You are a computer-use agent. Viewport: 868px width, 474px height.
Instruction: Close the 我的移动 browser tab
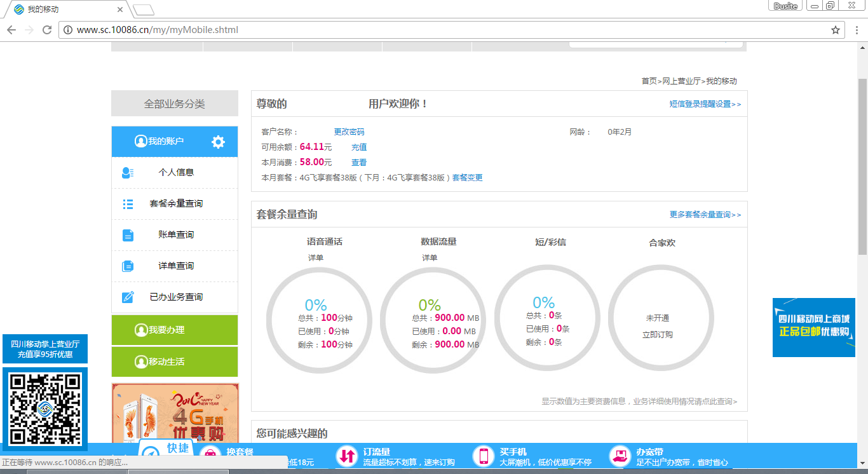121,10
